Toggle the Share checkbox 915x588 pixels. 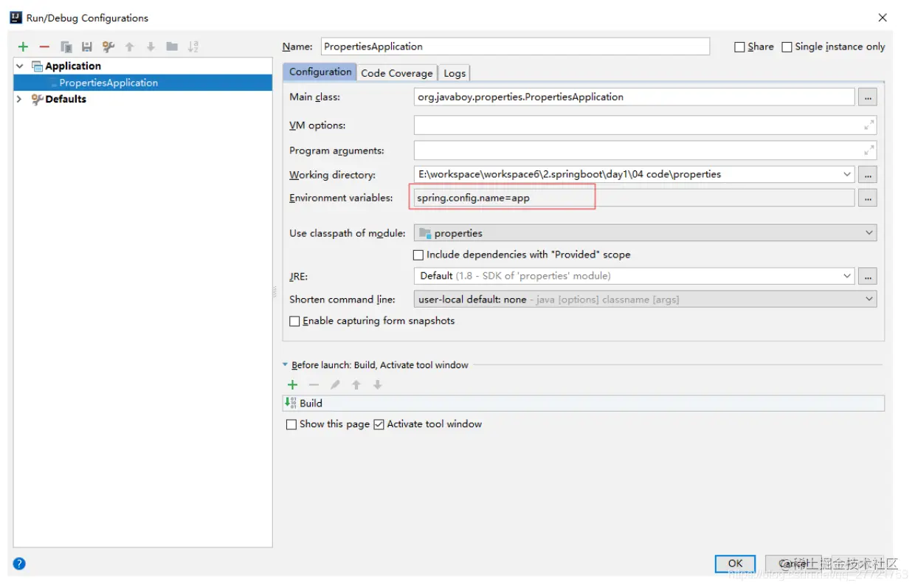[x=739, y=47]
